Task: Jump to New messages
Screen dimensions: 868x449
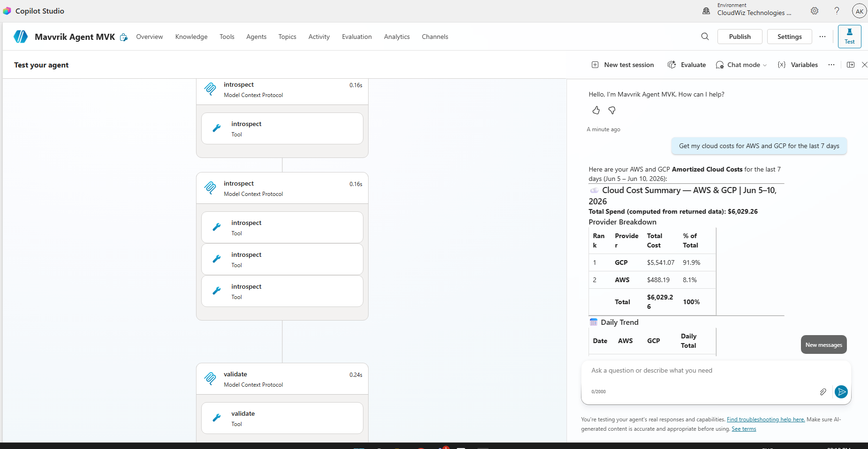Action: click(824, 344)
